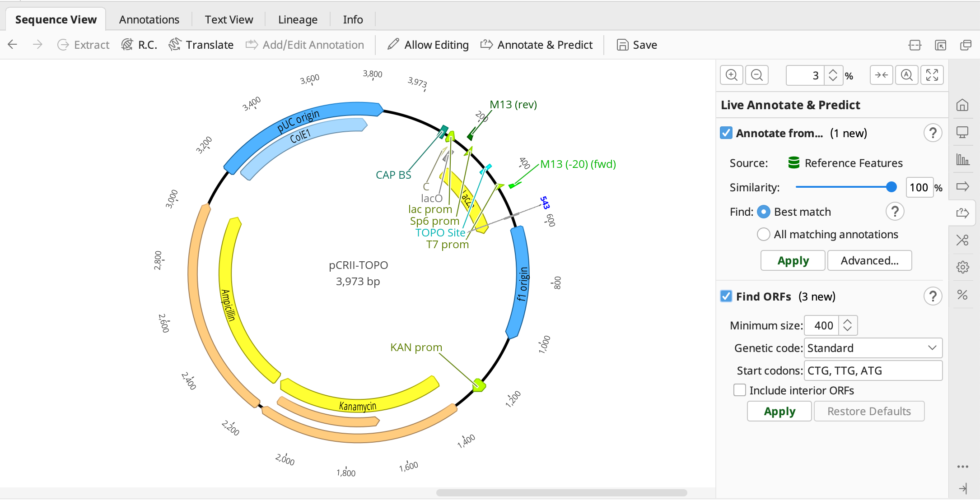This screenshot has height=500, width=980.
Task: Increase minimum ORF size stepper
Action: [848, 321]
